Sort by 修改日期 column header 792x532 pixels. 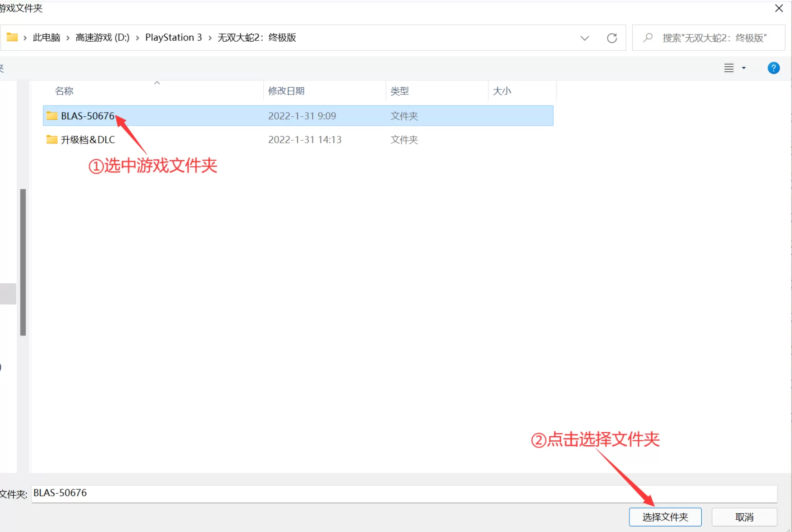coord(286,91)
